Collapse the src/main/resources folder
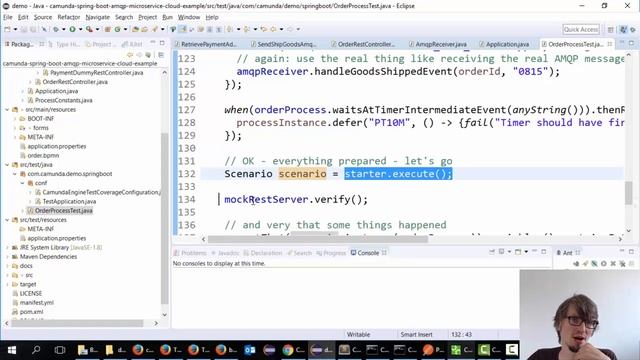640x360 pixels. tap(7, 109)
